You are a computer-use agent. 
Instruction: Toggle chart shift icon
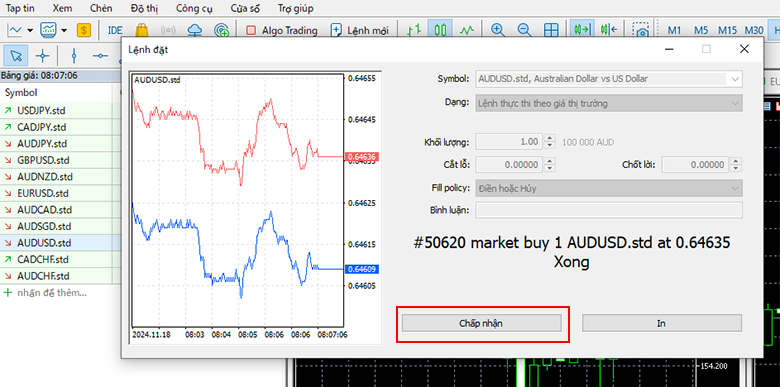609,30
